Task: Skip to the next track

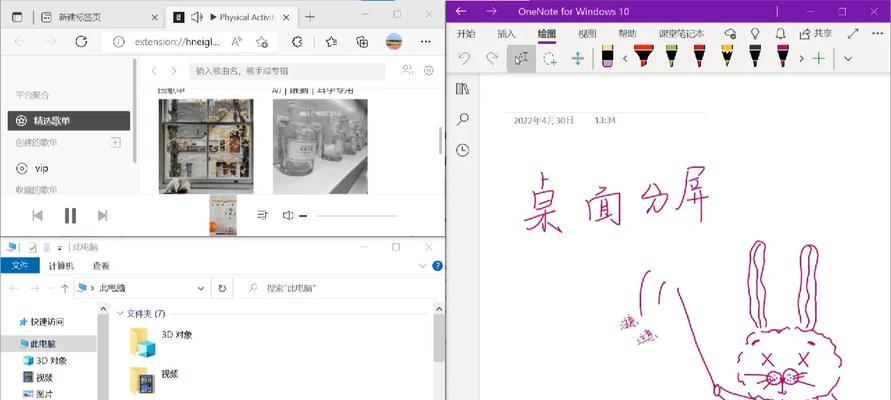Action: point(102,215)
